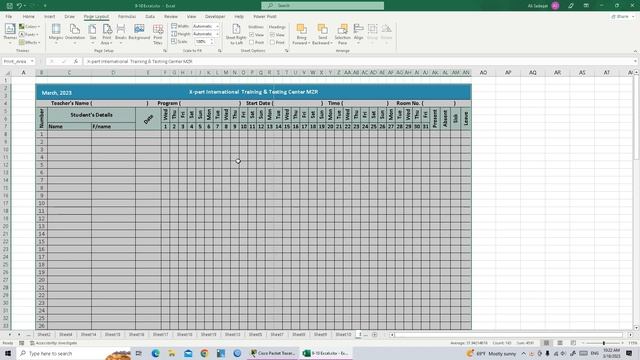This screenshot has width=640, height=360.
Task: Toggle the Headings Print checkbox
Action: pos(272,42)
